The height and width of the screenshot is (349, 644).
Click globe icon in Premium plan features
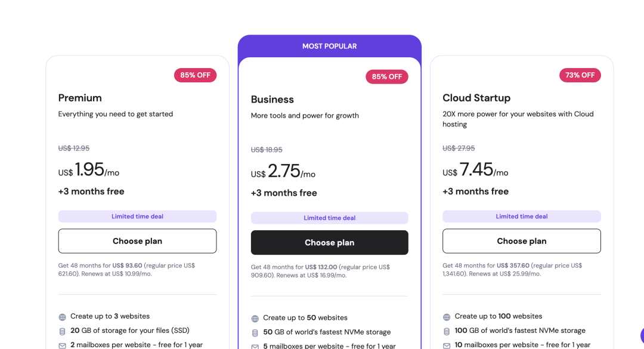coord(63,317)
